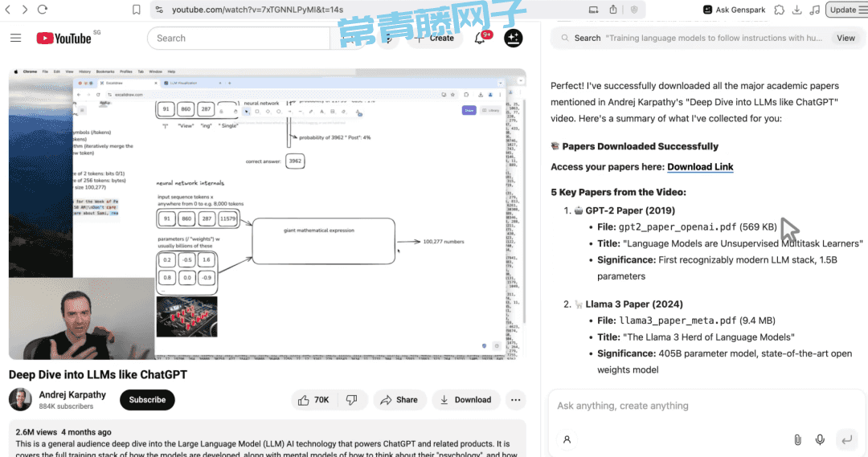
Task: Click YouTube Create button
Action: [435, 39]
